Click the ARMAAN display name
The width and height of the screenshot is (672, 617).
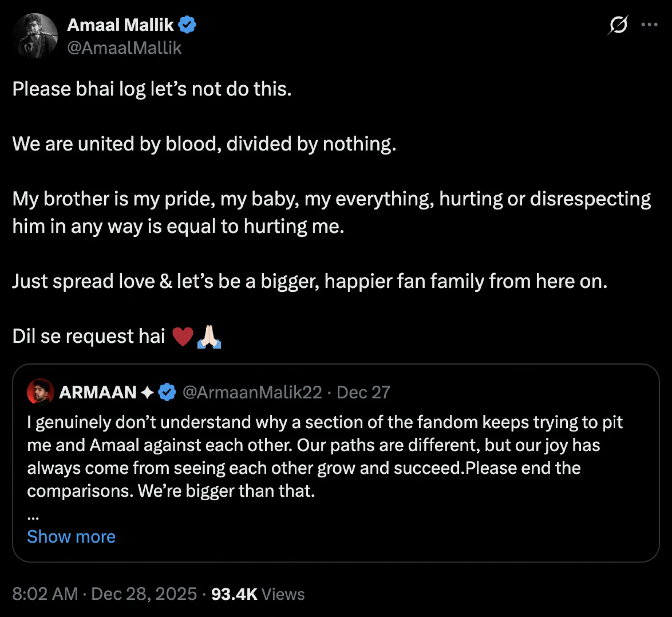click(x=99, y=392)
